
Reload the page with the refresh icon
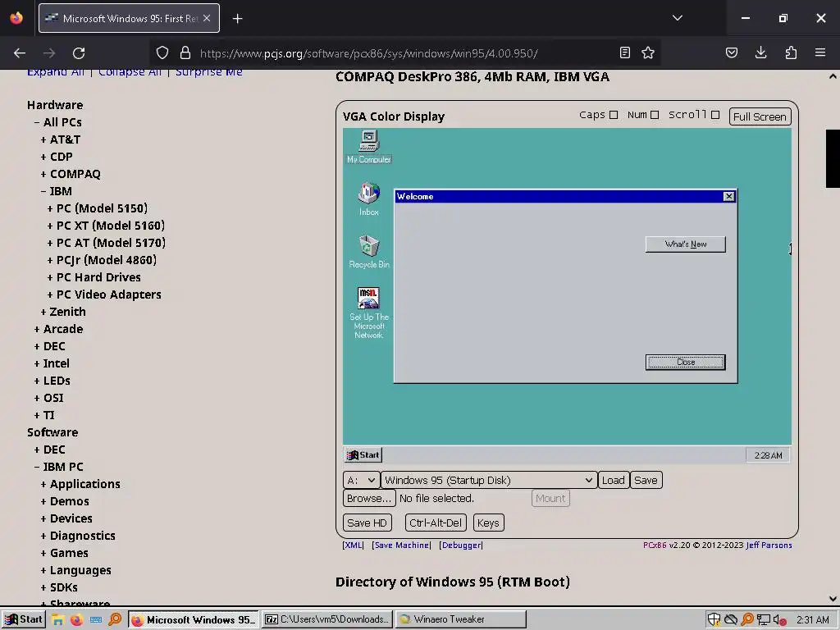79,53
